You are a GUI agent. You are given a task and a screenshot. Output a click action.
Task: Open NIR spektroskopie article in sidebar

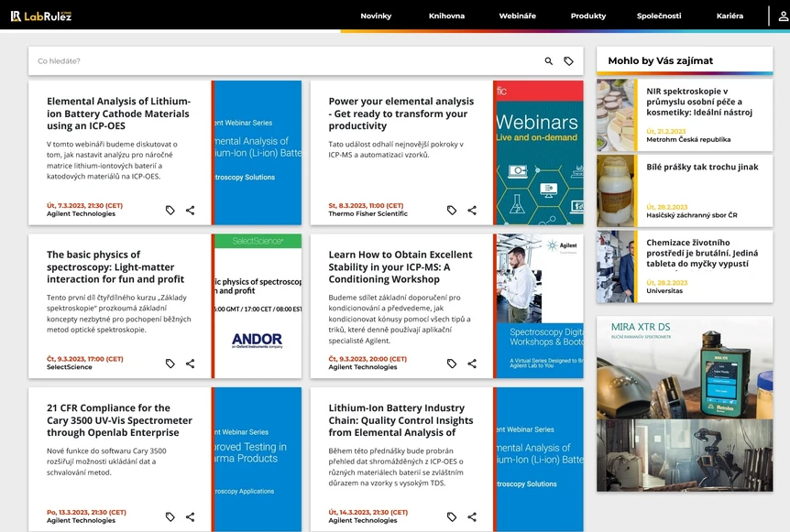click(699, 102)
